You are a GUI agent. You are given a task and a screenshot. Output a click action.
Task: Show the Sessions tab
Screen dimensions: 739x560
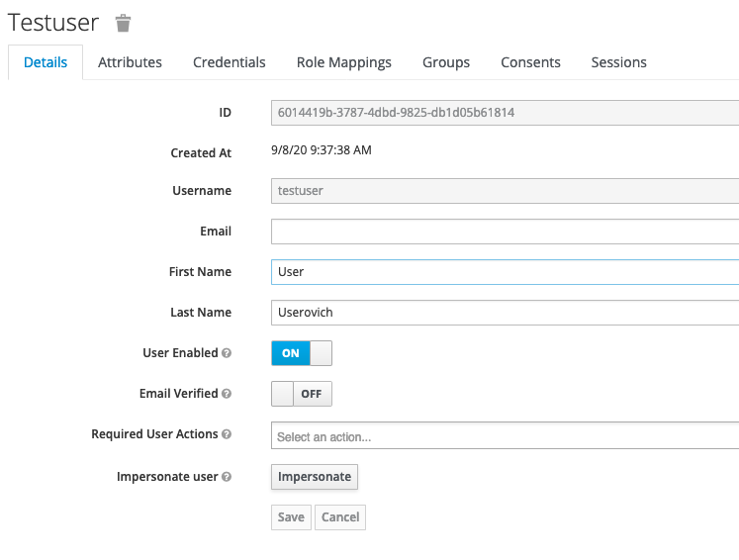tap(618, 62)
